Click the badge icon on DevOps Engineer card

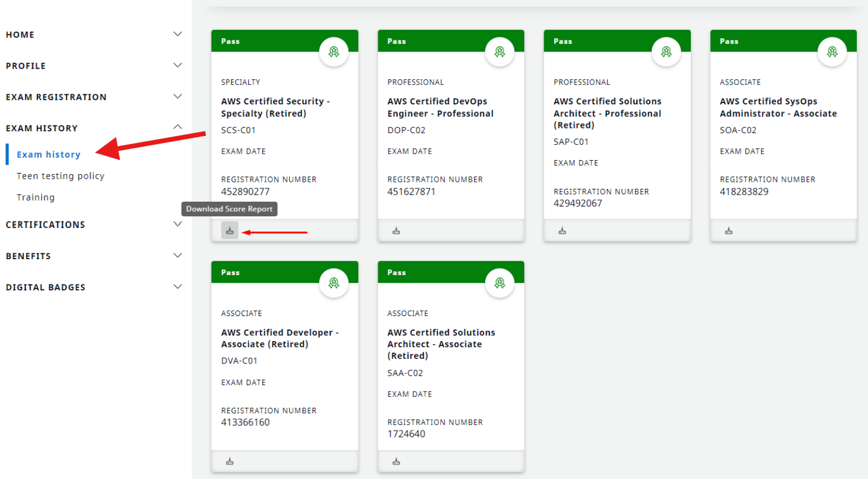500,52
